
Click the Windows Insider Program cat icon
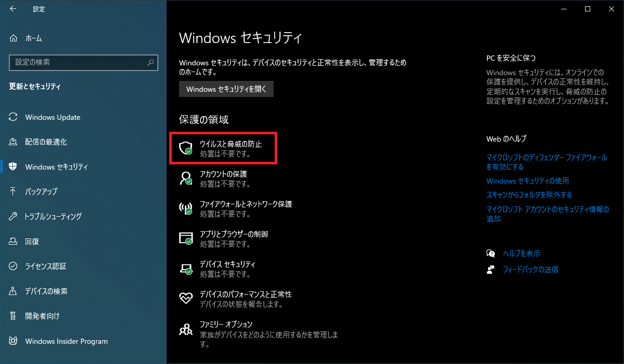point(14,341)
